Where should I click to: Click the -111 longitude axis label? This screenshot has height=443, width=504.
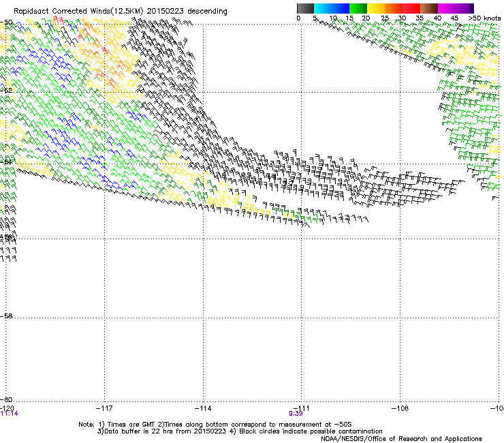click(x=302, y=408)
